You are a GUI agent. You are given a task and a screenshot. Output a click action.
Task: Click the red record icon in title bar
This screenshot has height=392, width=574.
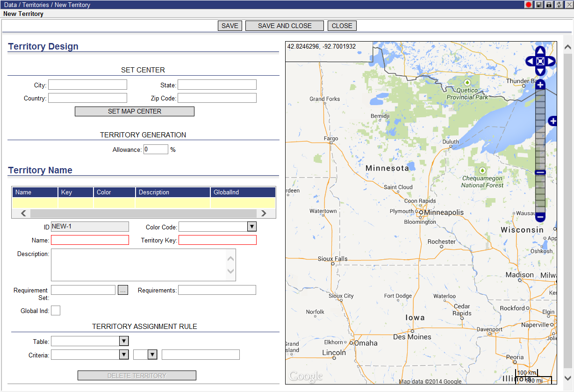click(529, 5)
